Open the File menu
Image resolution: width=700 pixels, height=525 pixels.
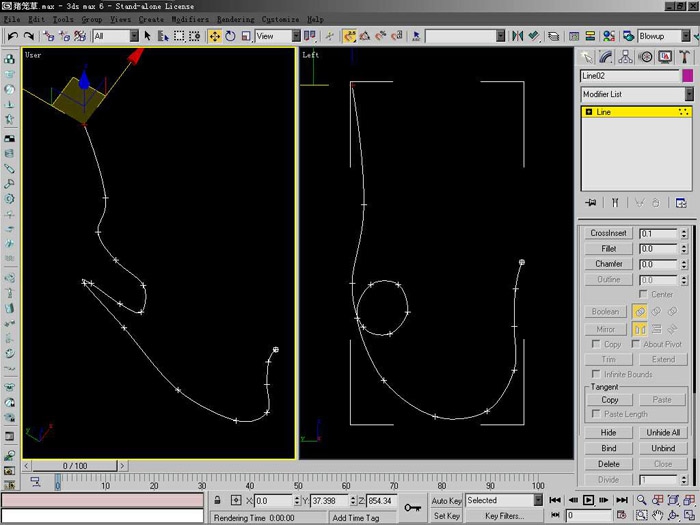(x=12, y=19)
